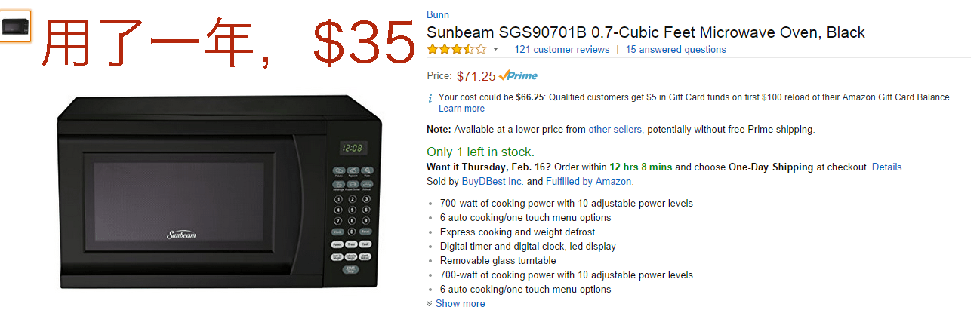The image size is (980, 319).
Task: Follow the other sellers link
Action: coord(615,130)
